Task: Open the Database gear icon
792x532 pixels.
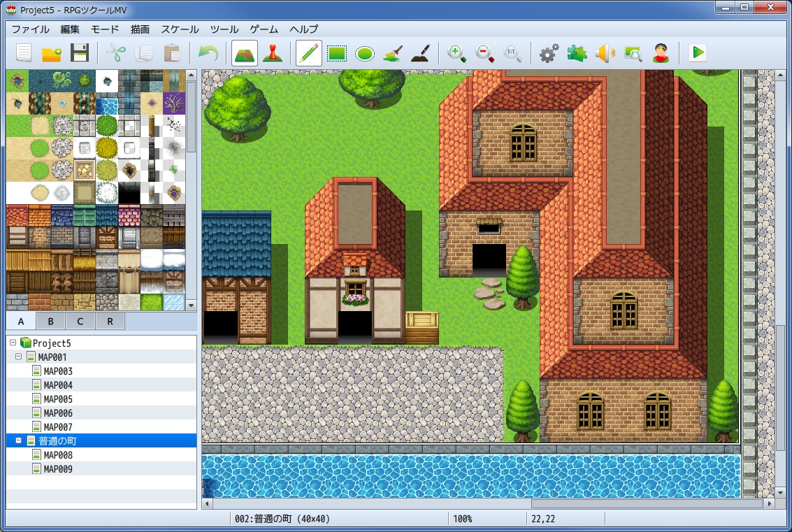Action: pos(549,52)
